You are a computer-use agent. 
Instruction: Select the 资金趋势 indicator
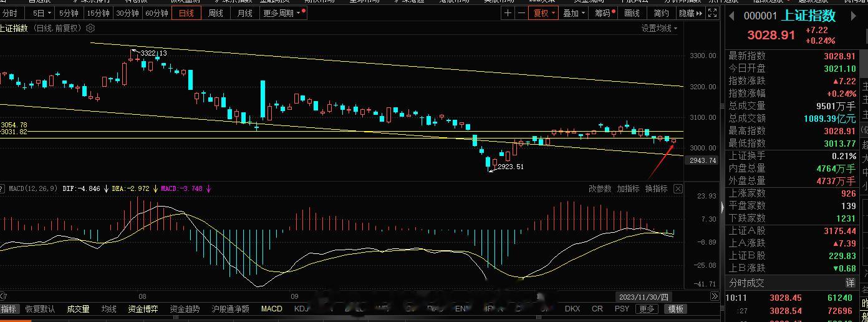185,309
